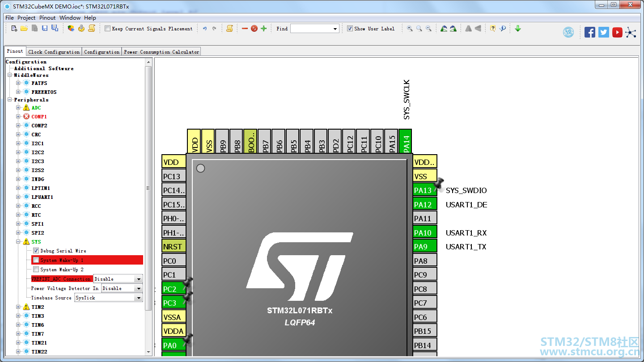Click the Save Project As icon

pos(55,29)
